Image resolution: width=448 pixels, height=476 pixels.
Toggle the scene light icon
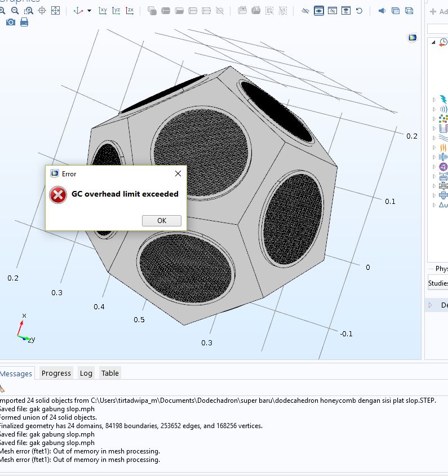382,11
